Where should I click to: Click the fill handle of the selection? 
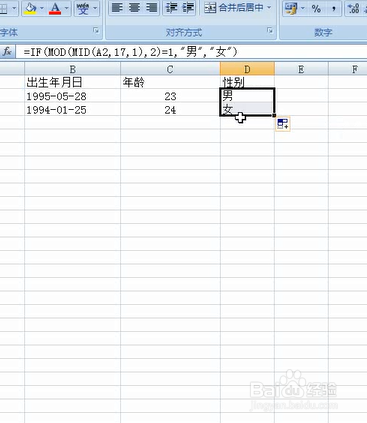(274, 115)
